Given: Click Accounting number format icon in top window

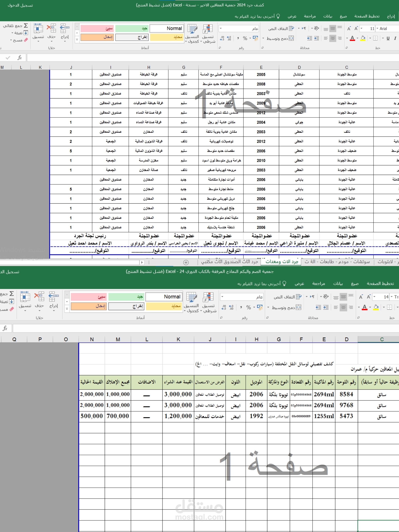Looking at the screenshot, I should (x=255, y=38).
